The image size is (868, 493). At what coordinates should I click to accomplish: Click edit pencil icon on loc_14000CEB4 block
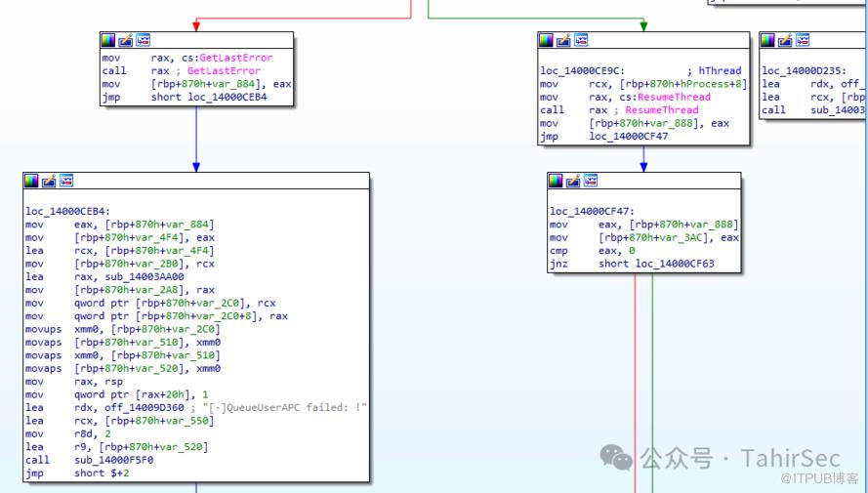(x=49, y=181)
